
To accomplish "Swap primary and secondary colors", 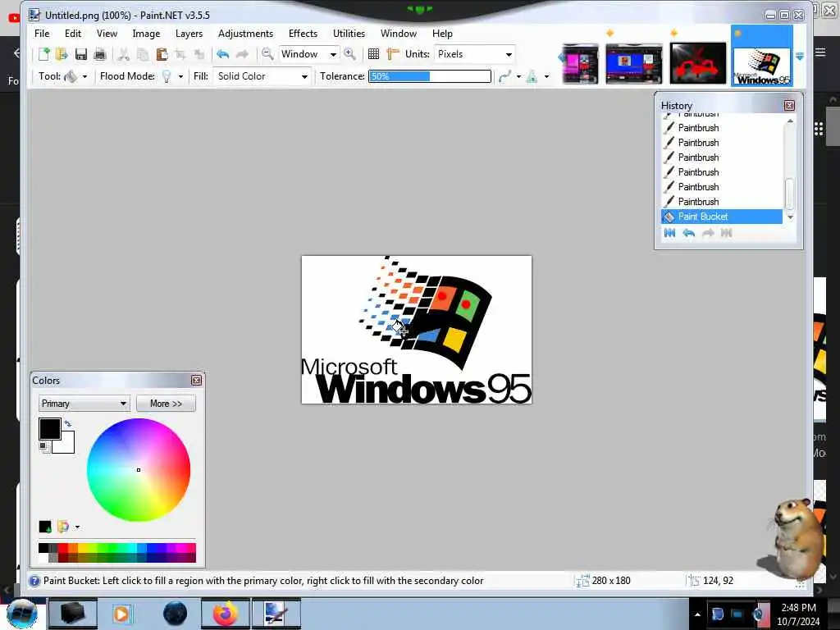I will coord(68,423).
